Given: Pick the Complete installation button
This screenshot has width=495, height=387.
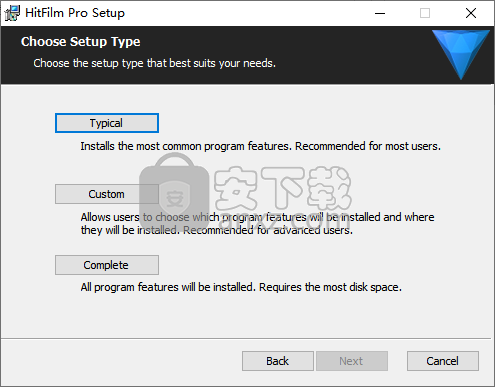Looking at the screenshot, I should coord(107,265).
